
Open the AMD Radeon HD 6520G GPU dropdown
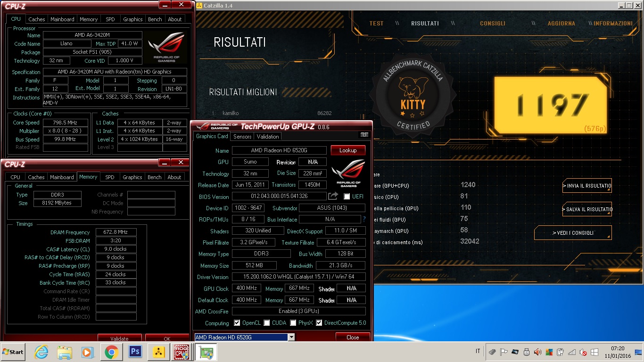click(x=291, y=337)
